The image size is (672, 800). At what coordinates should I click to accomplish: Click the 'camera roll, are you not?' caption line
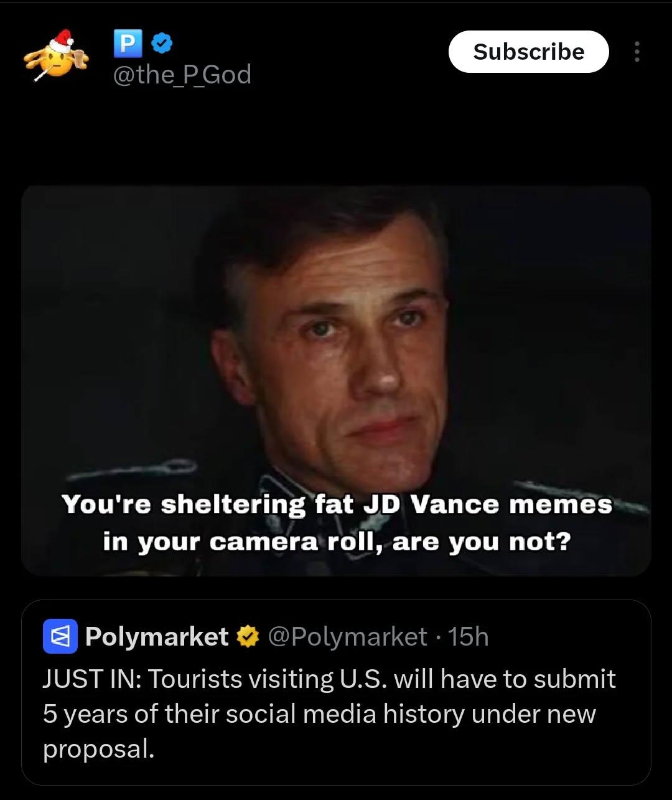coord(336,542)
